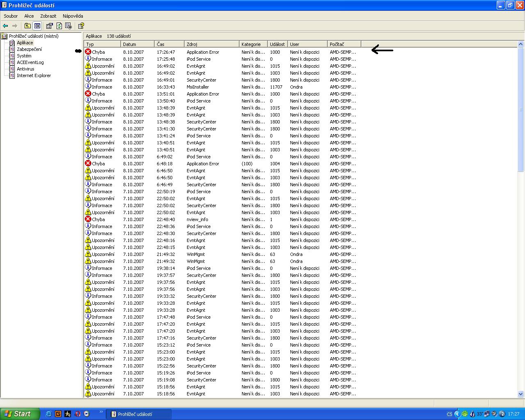
Task: Select the nview_info source text
Action: (197, 219)
